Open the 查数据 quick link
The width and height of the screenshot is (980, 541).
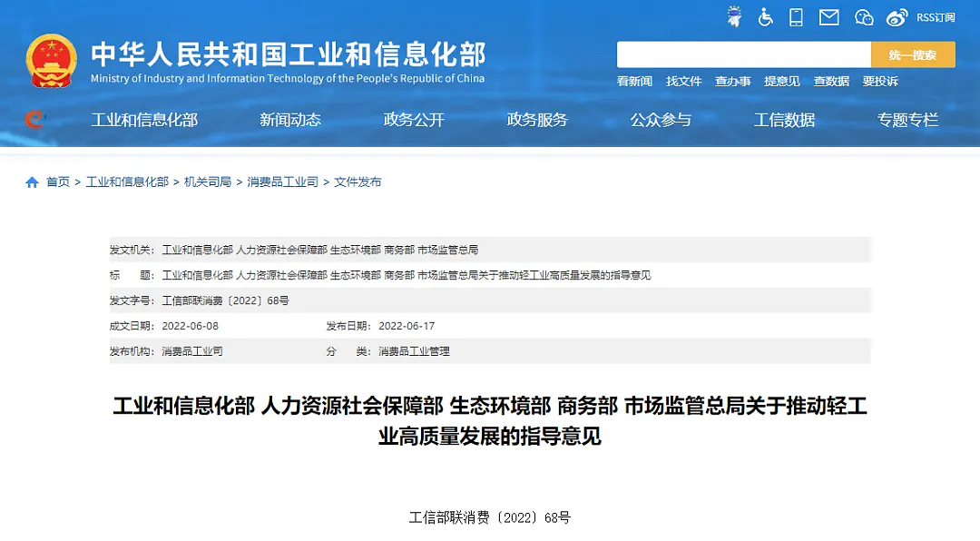(831, 82)
